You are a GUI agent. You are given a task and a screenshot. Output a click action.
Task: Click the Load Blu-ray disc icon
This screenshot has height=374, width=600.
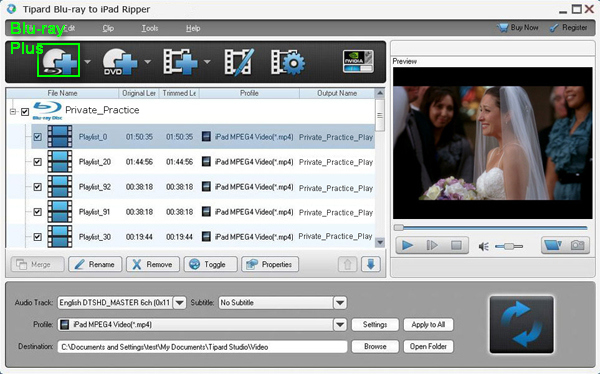coord(59,61)
